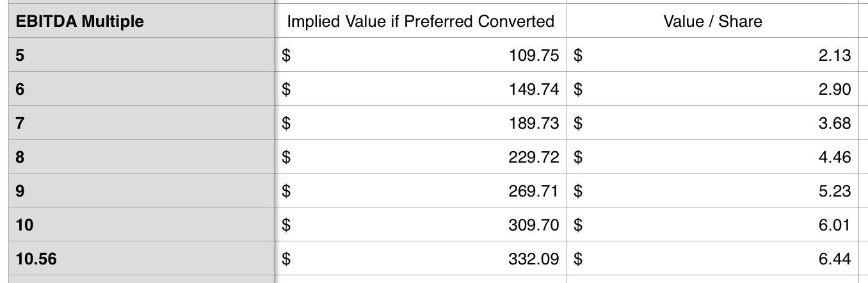The image size is (868, 283).
Task: Click the Implied Value if Preferred Converted header
Action: click(x=421, y=21)
